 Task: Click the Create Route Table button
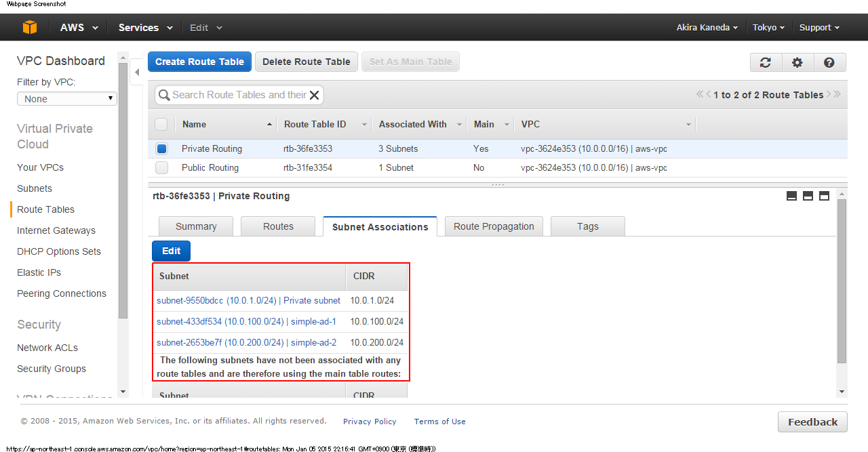(x=199, y=62)
